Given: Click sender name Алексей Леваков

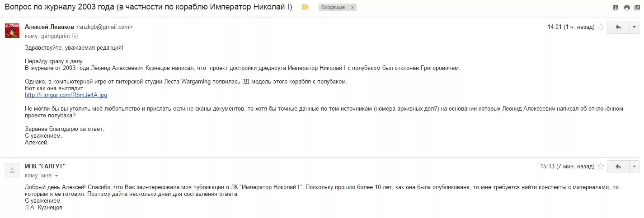Looking at the screenshot, I should 49,27.
